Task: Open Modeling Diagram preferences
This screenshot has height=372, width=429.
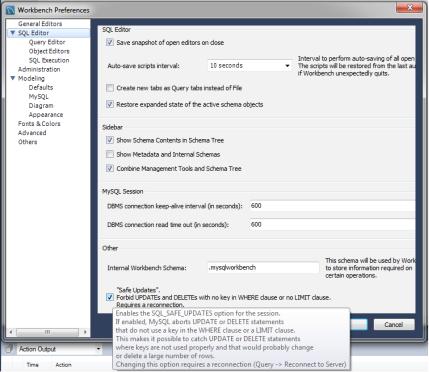Action: [41, 106]
